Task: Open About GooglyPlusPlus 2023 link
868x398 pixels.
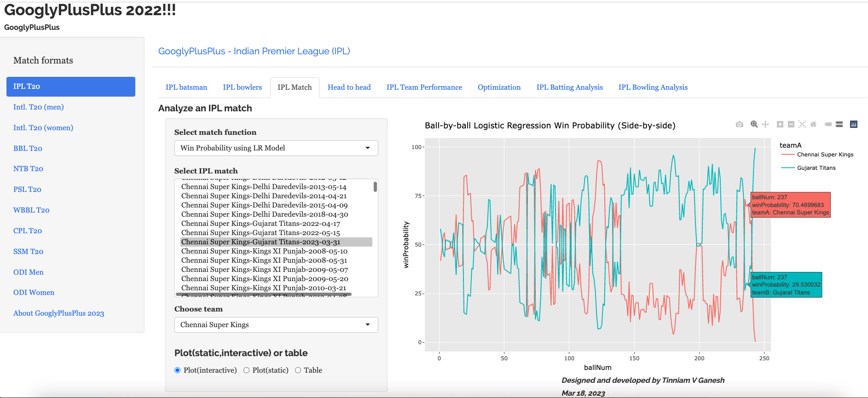Action: click(x=58, y=313)
